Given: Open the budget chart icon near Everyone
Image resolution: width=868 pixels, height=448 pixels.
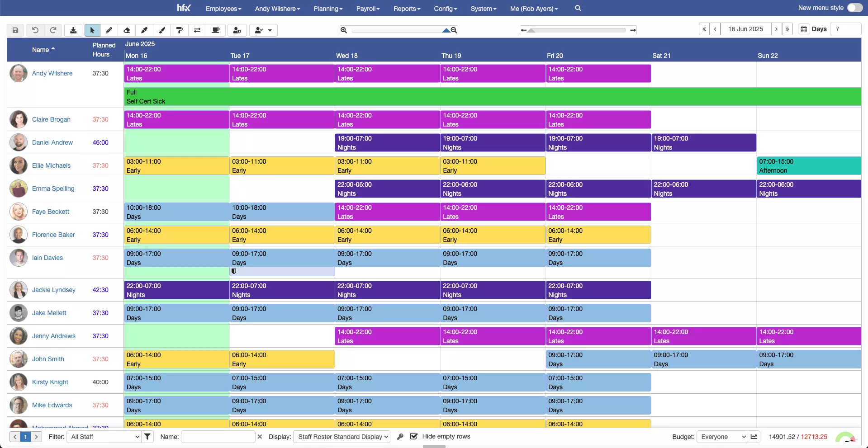Looking at the screenshot, I should tap(754, 437).
